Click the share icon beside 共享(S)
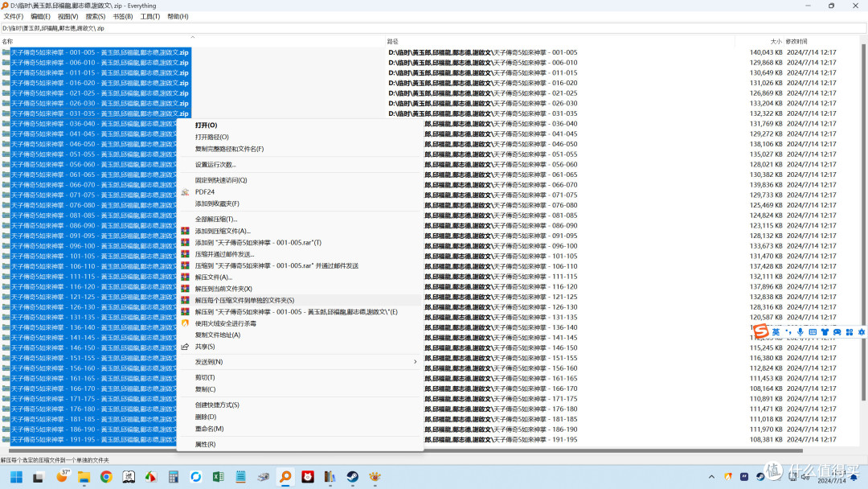Viewport: 868px width, 489px height. [185, 347]
